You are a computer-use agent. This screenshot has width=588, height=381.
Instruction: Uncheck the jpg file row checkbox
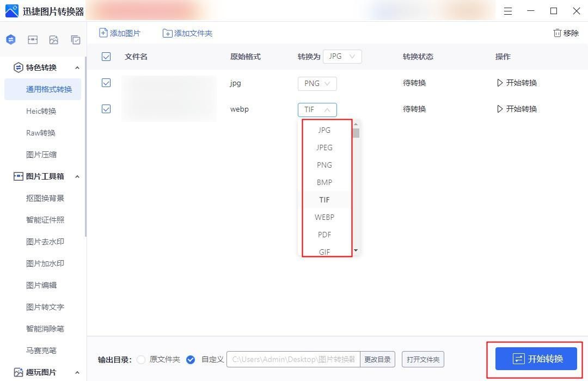[x=106, y=83]
